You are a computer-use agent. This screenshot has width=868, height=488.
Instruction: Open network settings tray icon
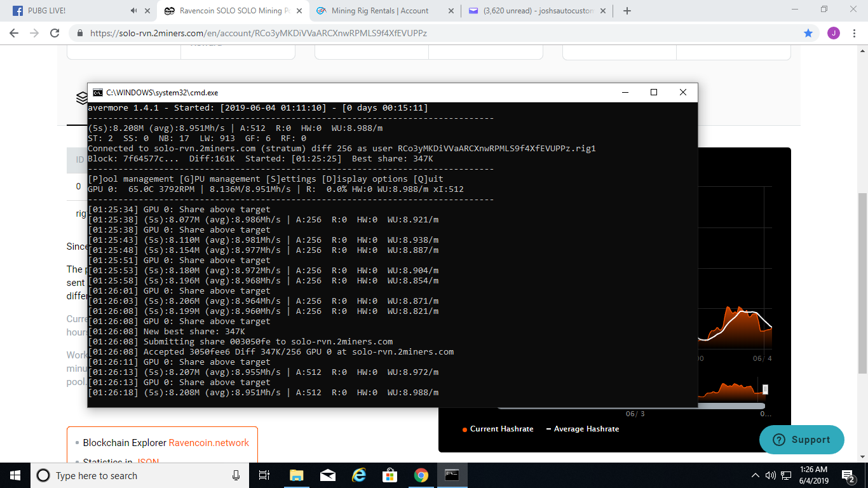pos(786,475)
